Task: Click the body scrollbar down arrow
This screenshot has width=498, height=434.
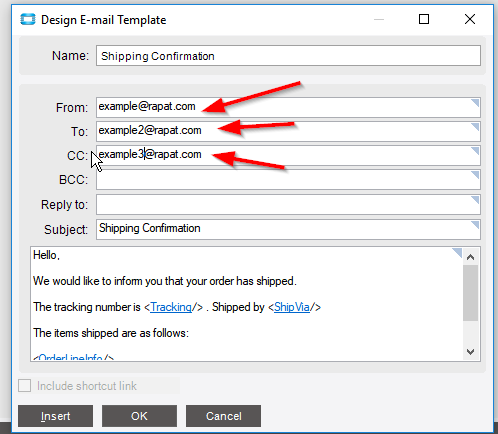Action: point(471,352)
